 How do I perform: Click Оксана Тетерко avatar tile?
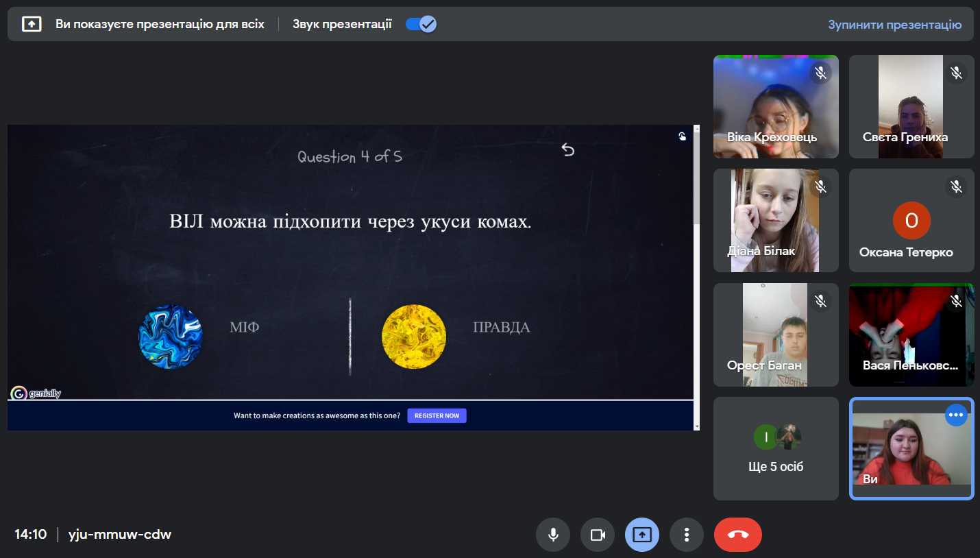click(911, 221)
